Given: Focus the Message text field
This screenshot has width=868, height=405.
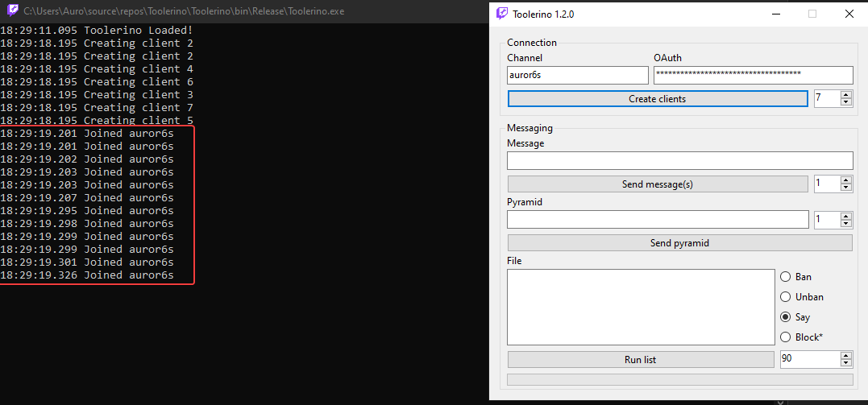Looking at the screenshot, I should (679, 160).
